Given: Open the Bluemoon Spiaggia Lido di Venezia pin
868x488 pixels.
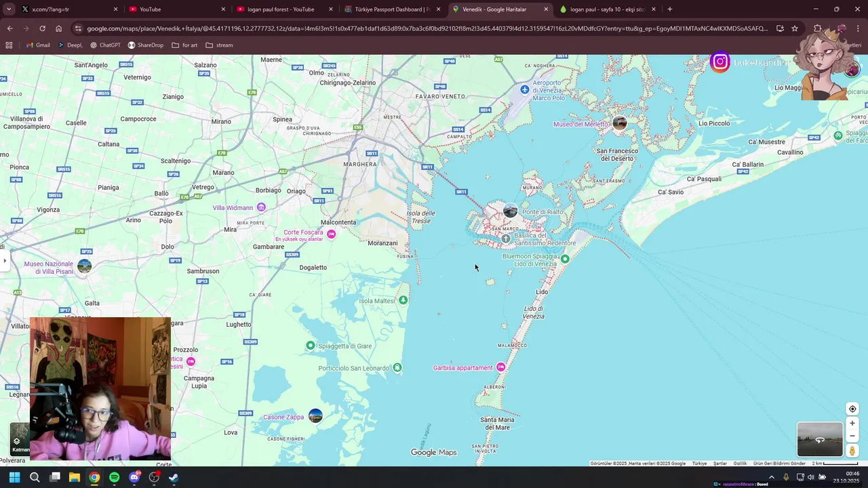Looking at the screenshot, I should 565,258.
